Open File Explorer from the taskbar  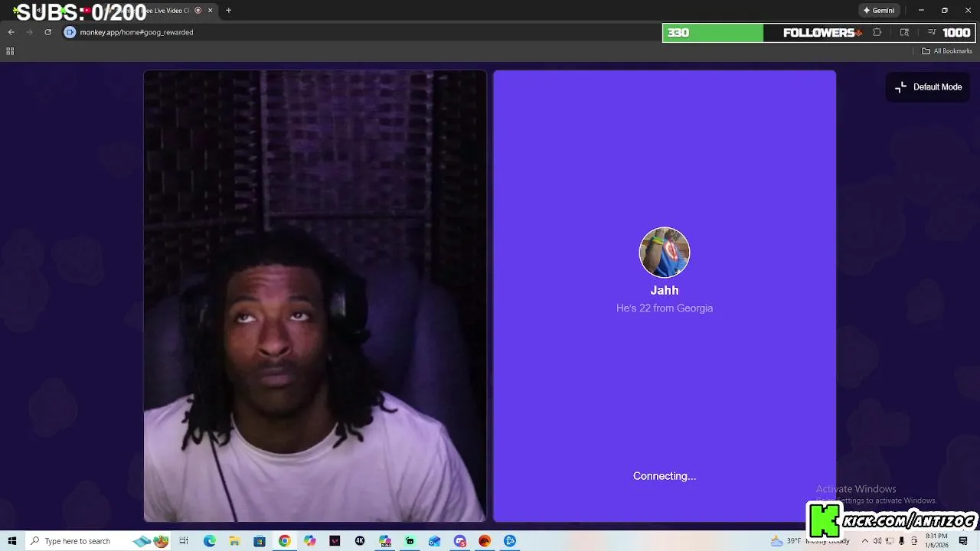coord(234,541)
